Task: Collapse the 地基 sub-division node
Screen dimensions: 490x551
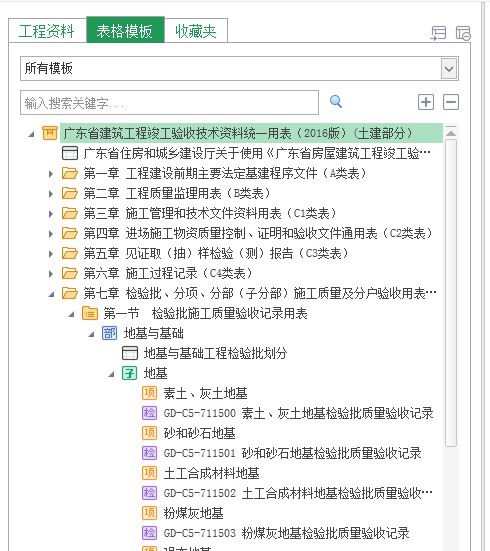Action: [111, 374]
